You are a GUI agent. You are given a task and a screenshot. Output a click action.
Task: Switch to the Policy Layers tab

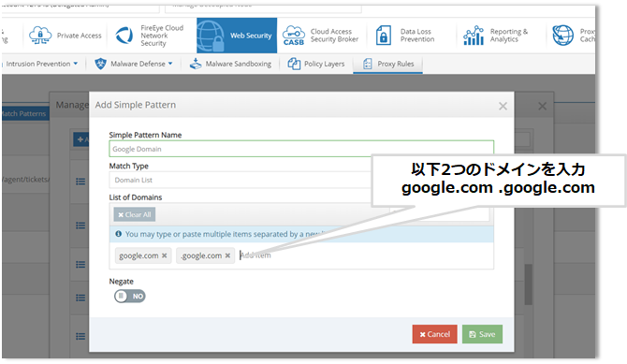(316, 64)
